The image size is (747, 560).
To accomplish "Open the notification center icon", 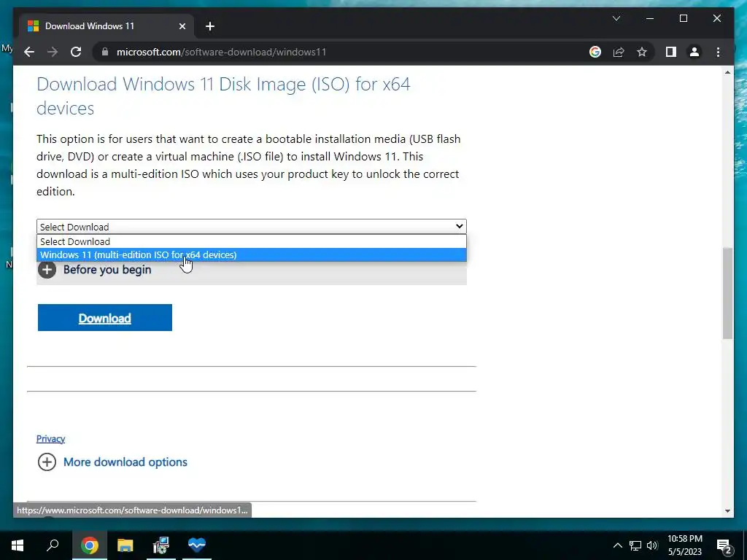I will point(724,545).
